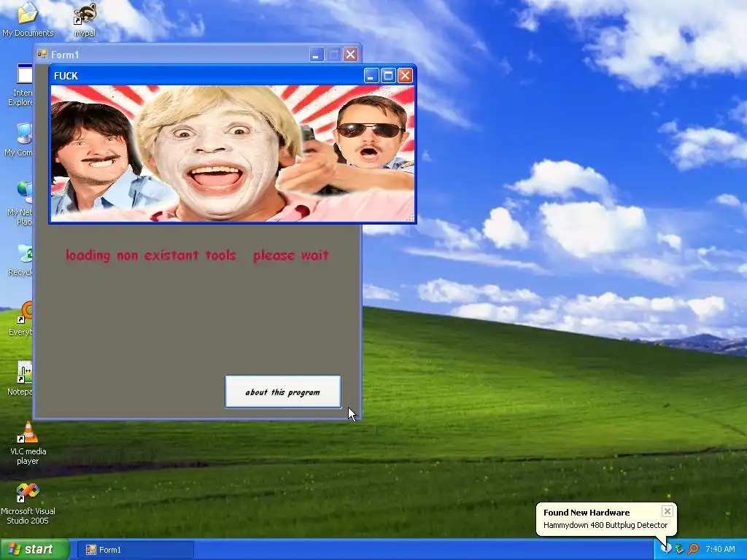Open the Recycle Bin desktop icon
This screenshot has width=747, height=560.
(20, 260)
